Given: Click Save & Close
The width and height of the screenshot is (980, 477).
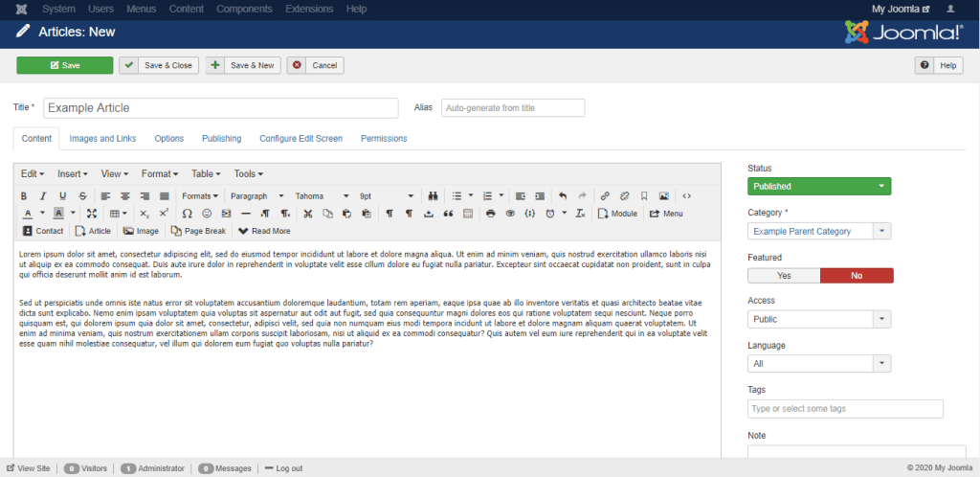Looking at the screenshot, I should [x=160, y=66].
